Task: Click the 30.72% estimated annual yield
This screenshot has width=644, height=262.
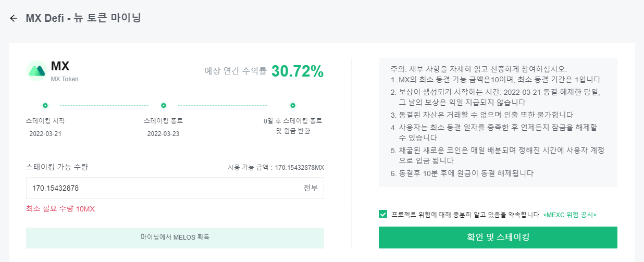Action: [x=298, y=71]
